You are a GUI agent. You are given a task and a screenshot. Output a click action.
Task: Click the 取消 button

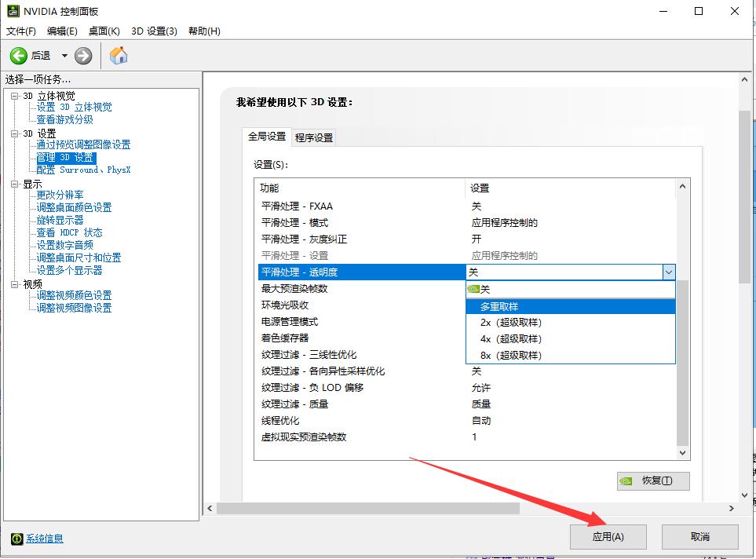[x=699, y=537]
